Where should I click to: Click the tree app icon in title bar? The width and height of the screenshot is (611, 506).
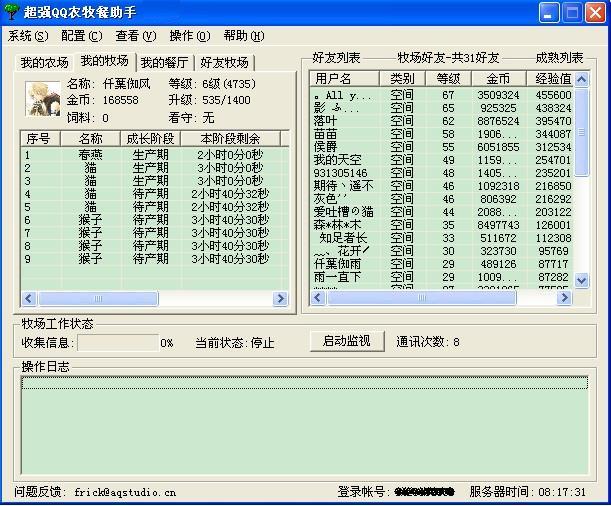11,12
